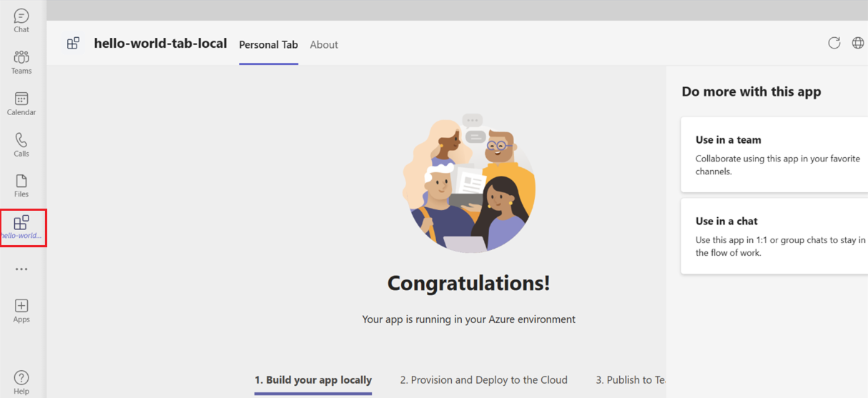The width and height of the screenshot is (868, 398).
Task: Open the Teams section icon
Action: coord(21,61)
